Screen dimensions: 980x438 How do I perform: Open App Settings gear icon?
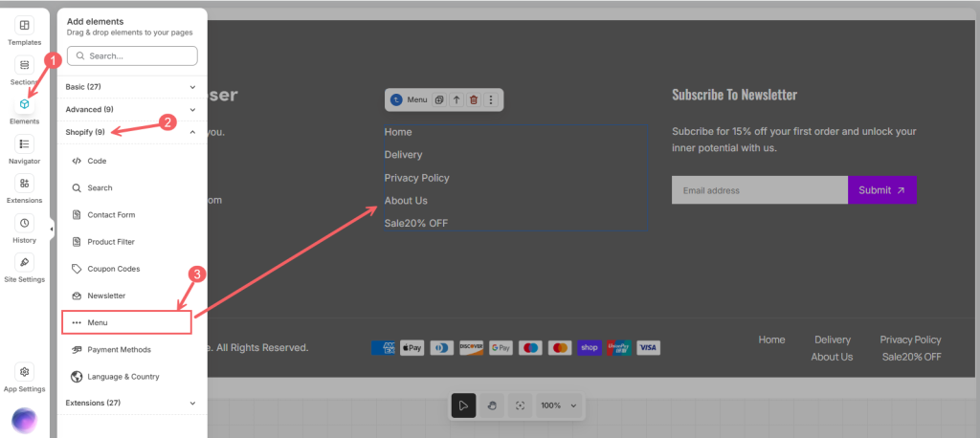(x=24, y=377)
